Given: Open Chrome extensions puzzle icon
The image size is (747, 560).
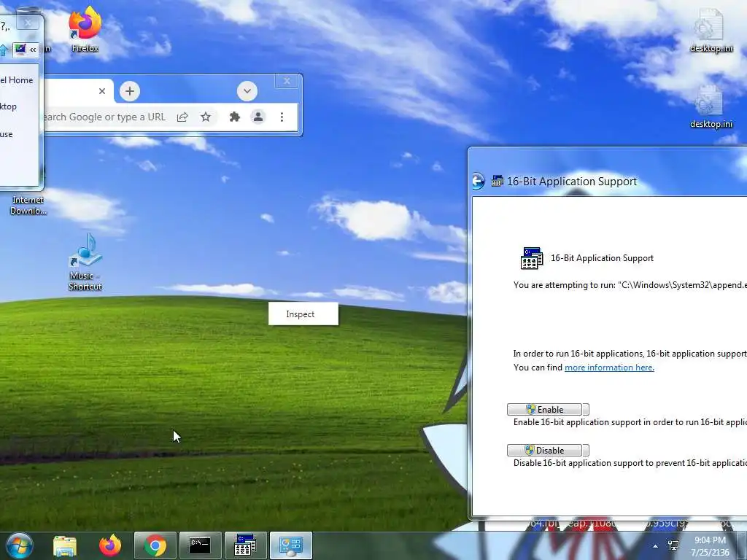Looking at the screenshot, I should tap(234, 117).
